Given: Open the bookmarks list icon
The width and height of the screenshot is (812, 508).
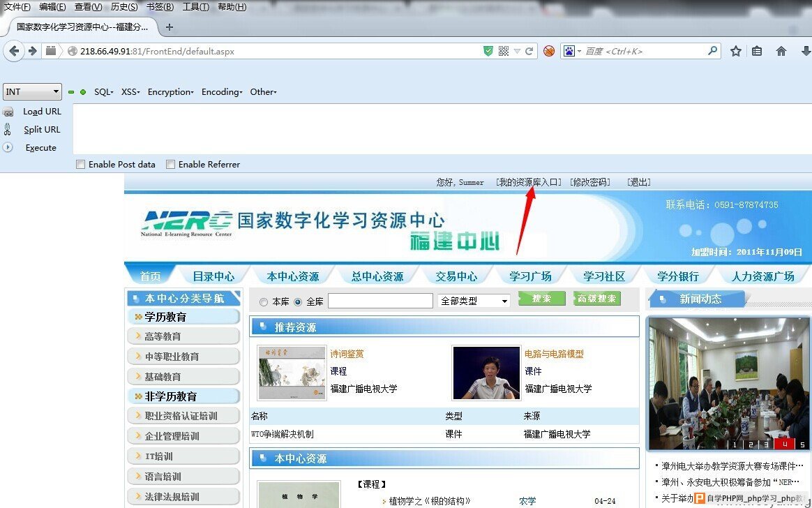Looking at the screenshot, I should tap(757, 51).
